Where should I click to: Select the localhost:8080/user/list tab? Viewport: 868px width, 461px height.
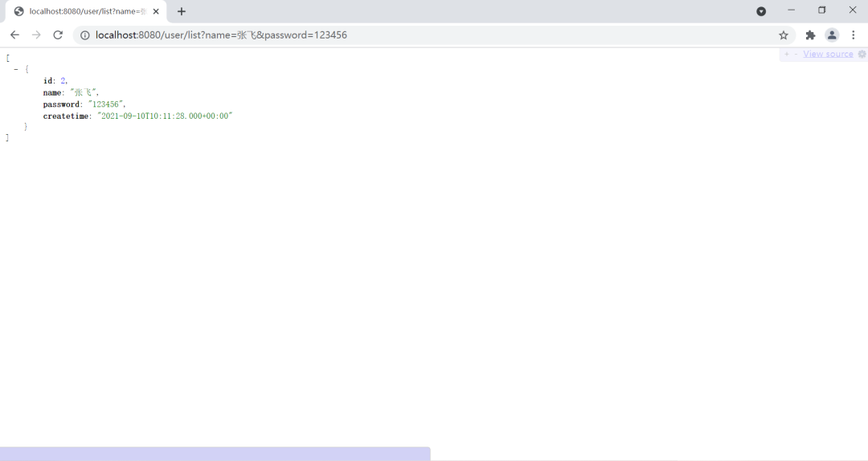click(86, 11)
